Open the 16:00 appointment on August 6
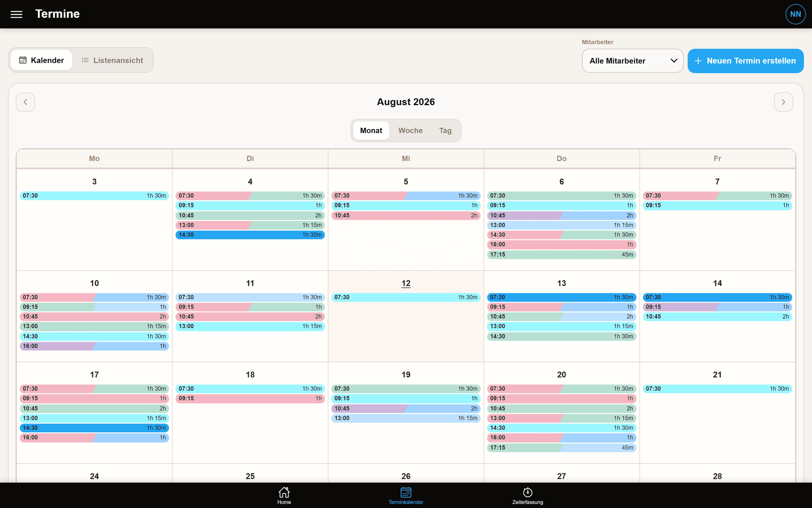The width and height of the screenshot is (812, 508). pos(561,244)
